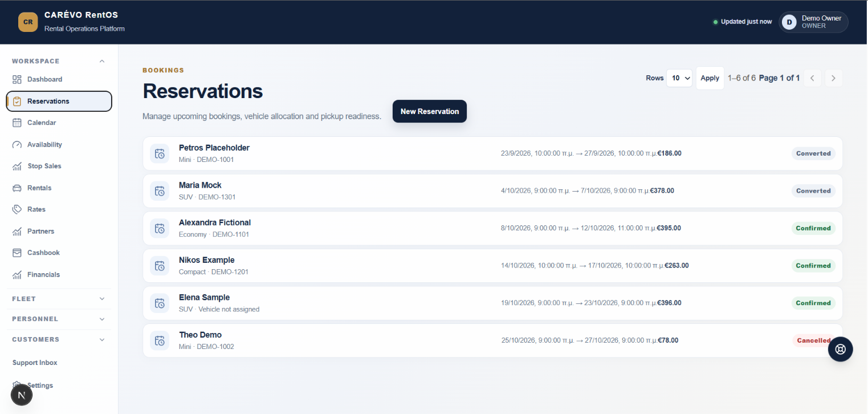Click Petros Placeholder's reservation calendar icon

pos(160,153)
